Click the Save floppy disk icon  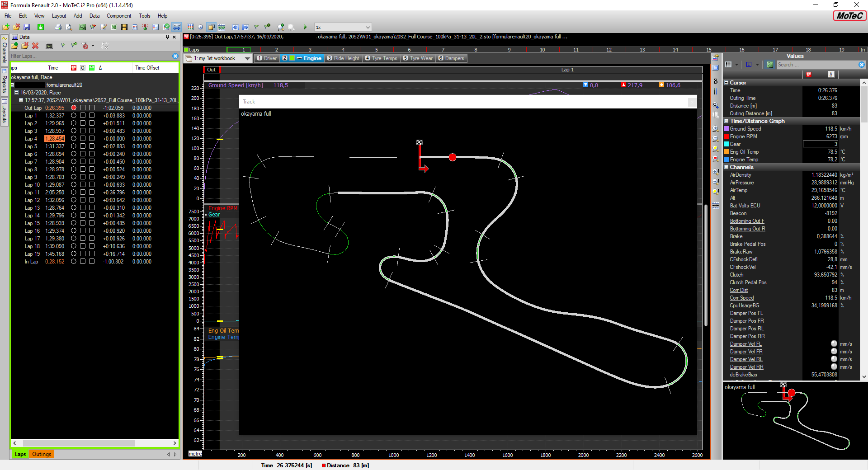(x=27, y=27)
